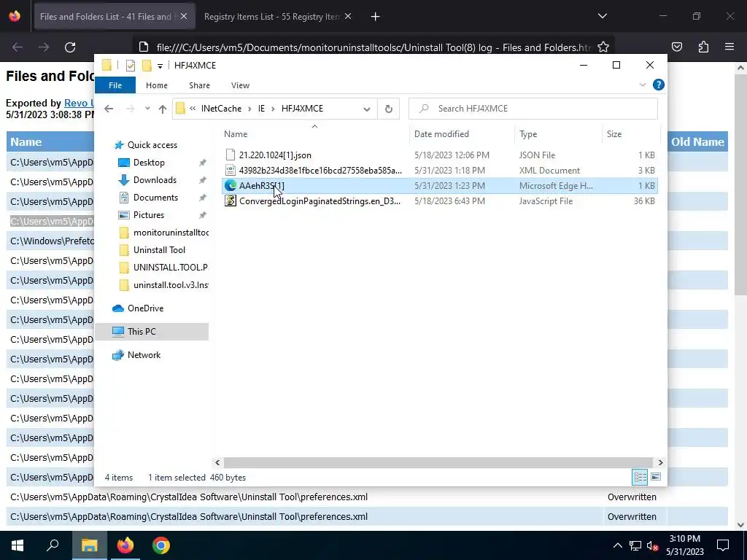Open the Share ribbon tab
Screen dimensions: 747x560
click(x=199, y=85)
